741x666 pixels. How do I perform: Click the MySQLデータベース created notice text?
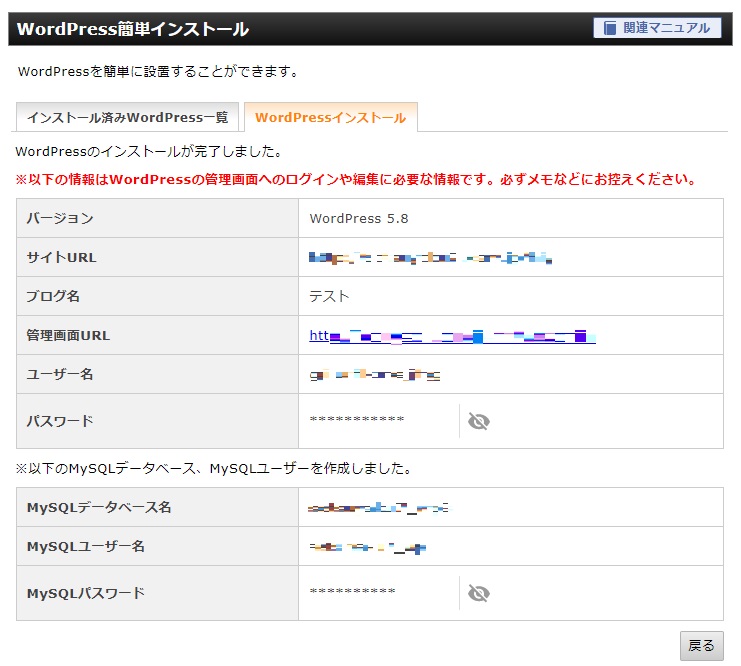(x=214, y=468)
